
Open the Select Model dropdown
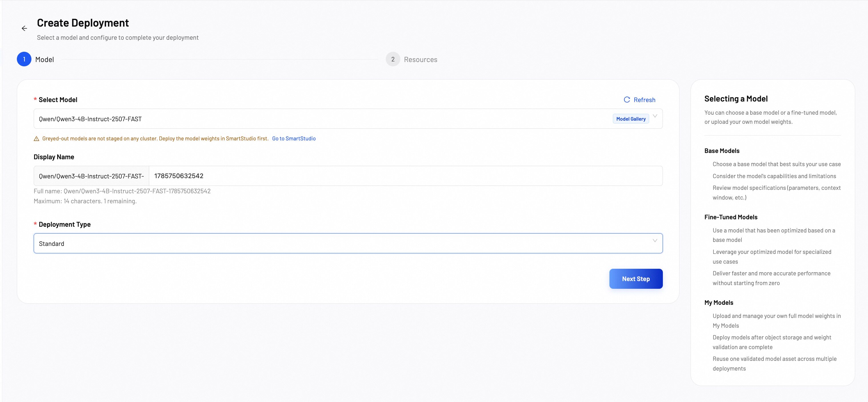click(348, 119)
